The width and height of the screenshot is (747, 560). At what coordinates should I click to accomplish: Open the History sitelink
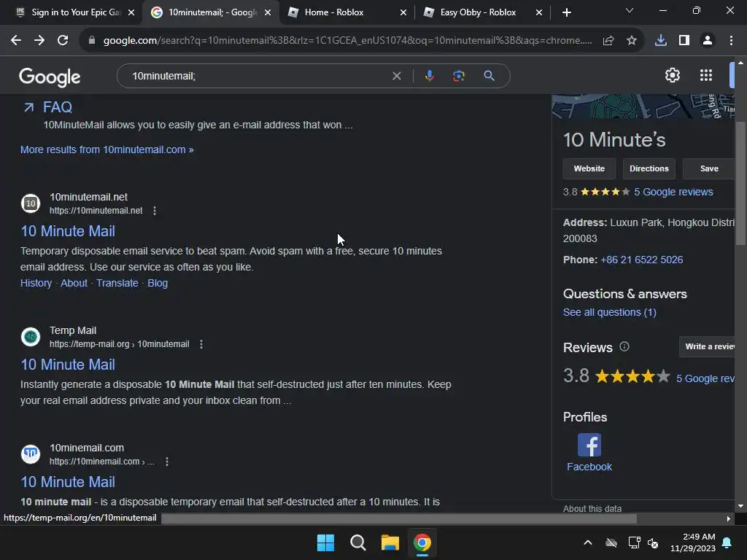[x=36, y=283]
